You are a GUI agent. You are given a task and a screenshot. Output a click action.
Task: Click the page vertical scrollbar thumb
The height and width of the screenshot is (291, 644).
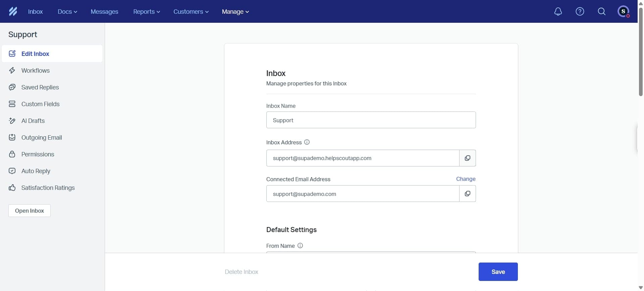click(641, 51)
